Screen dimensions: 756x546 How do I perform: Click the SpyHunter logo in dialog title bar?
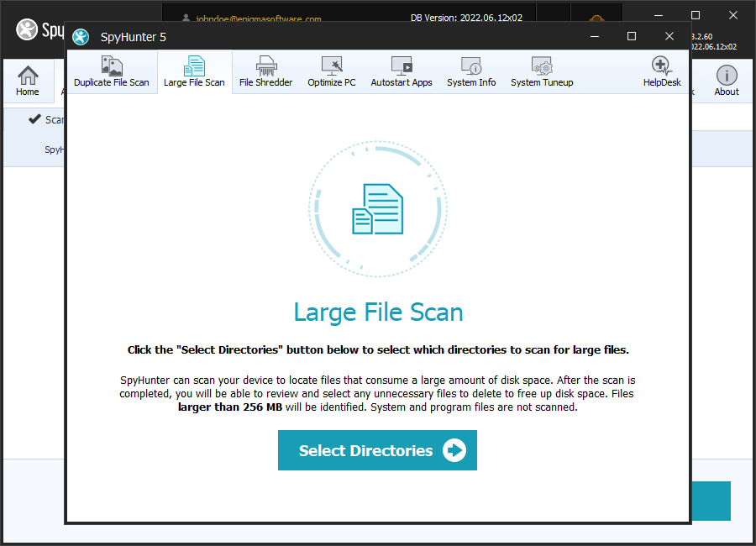point(81,37)
